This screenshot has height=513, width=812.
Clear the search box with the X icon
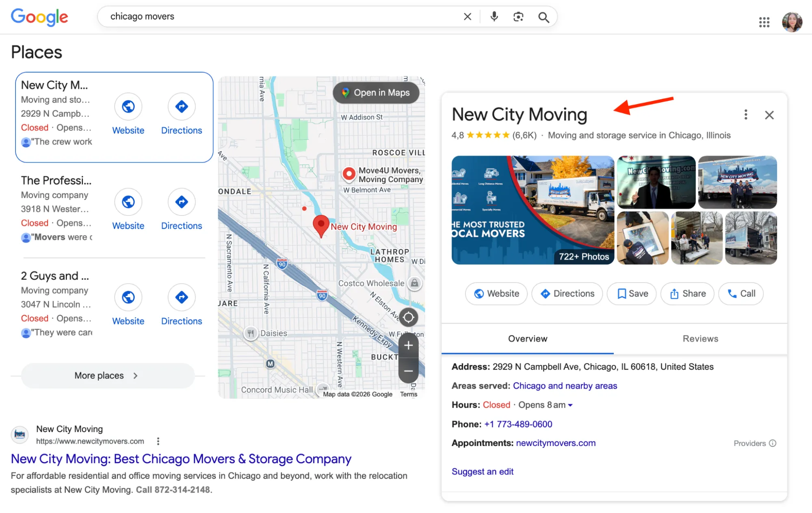click(x=468, y=17)
